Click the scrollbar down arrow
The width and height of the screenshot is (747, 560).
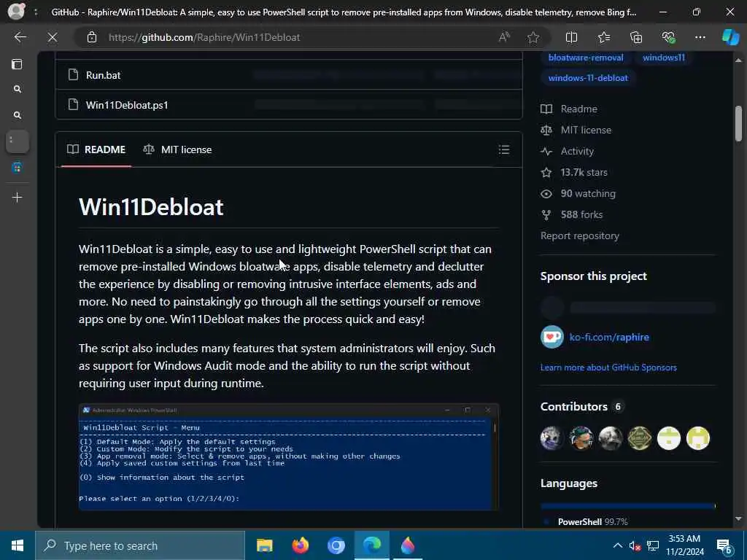pyautogui.click(x=738, y=518)
